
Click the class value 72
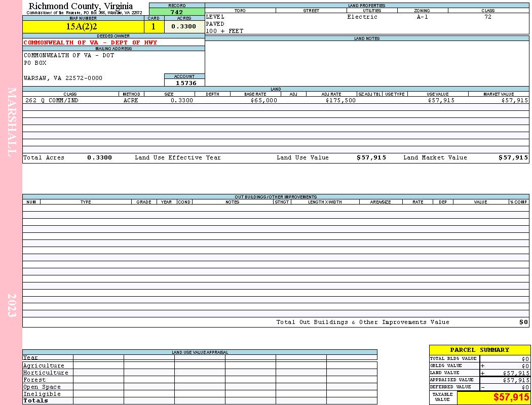(488, 17)
